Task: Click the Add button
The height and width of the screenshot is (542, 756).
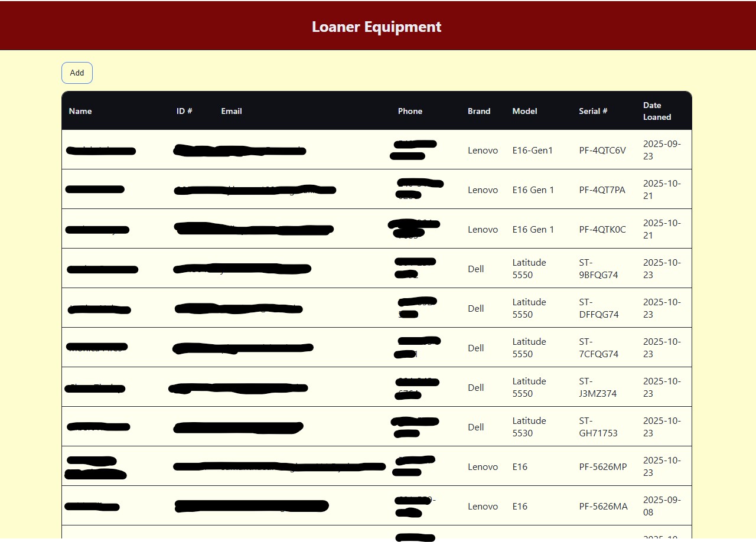Action: click(x=77, y=73)
